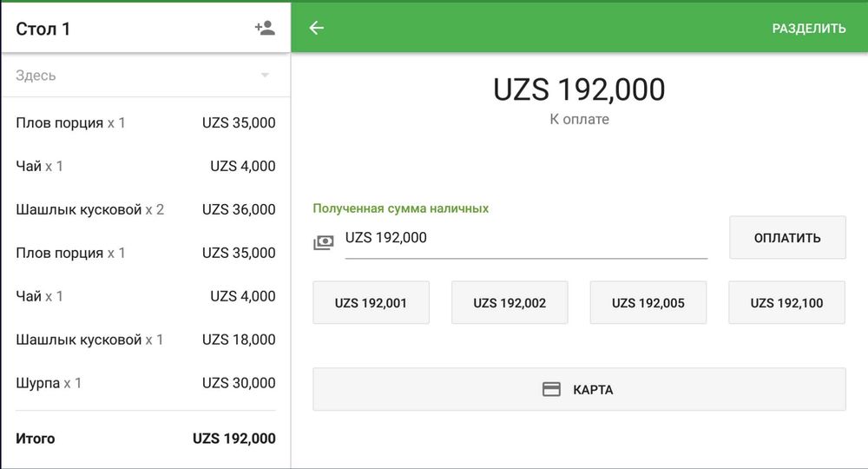Click the ОПЛАТИТЬ button
This screenshot has width=868, height=469.
tap(787, 238)
